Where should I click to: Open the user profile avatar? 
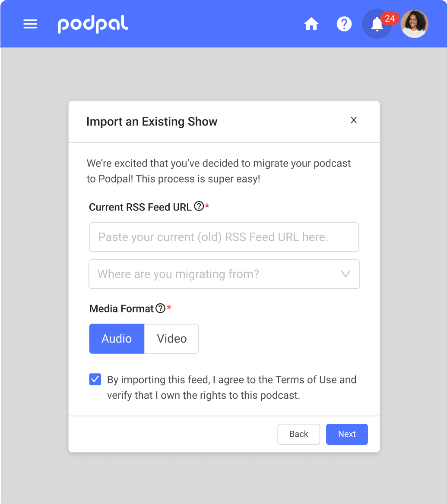(415, 24)
